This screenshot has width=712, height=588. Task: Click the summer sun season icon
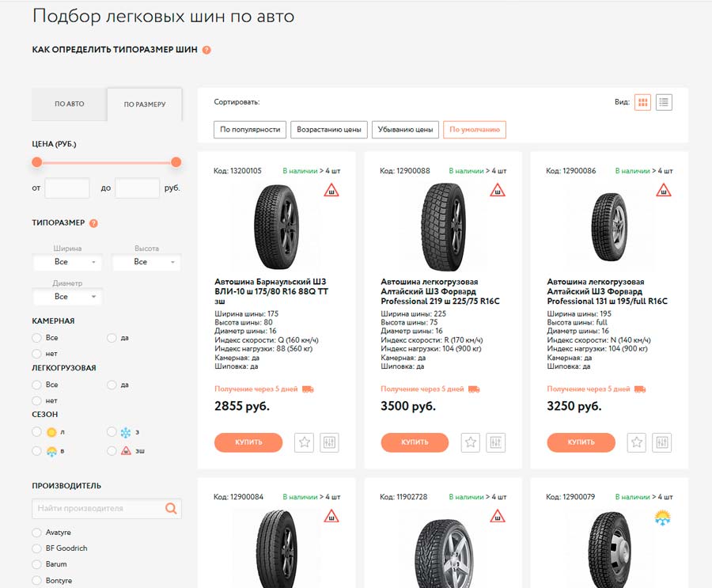51,432
